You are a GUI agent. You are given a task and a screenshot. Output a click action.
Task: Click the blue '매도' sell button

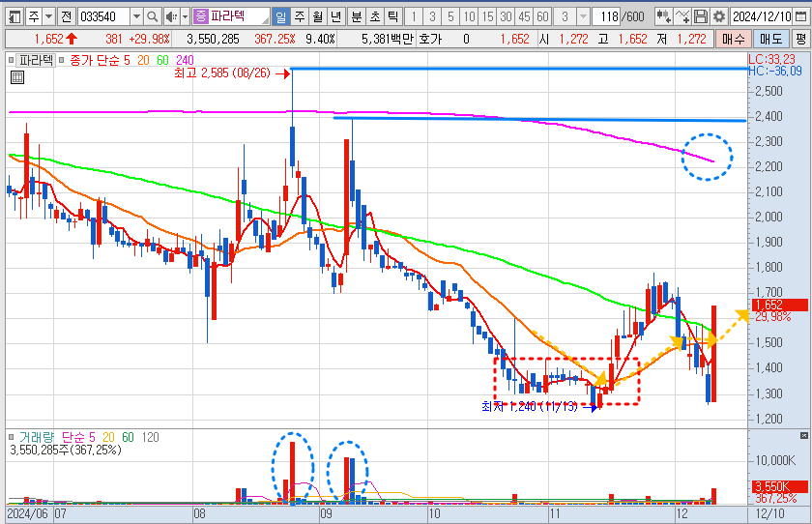pos(770,39)
